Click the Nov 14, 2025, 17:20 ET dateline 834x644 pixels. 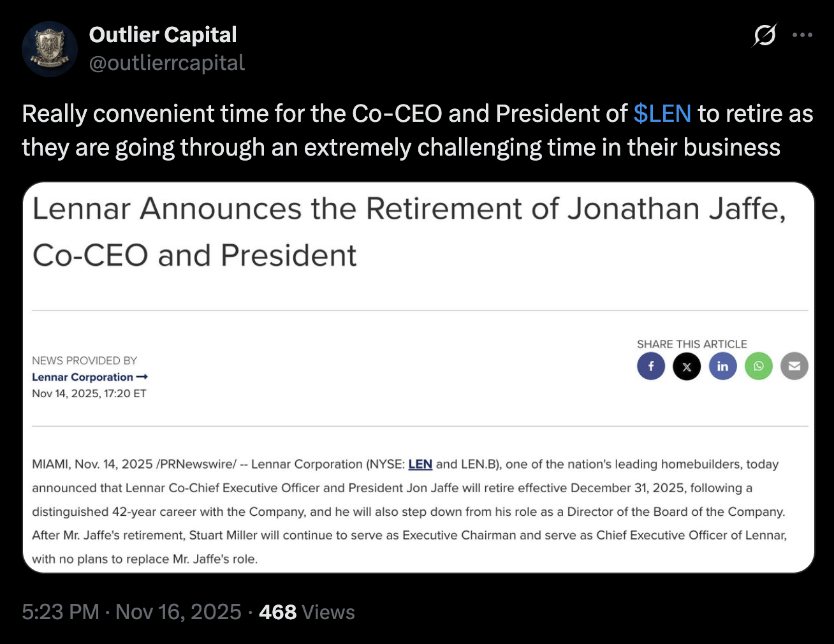tap(89, 393)
